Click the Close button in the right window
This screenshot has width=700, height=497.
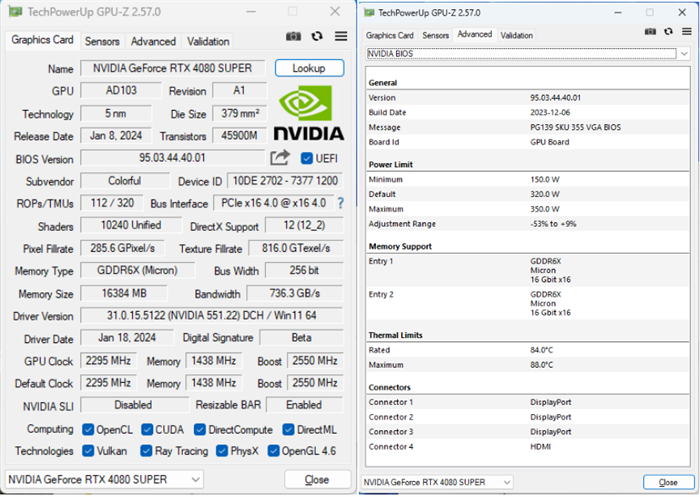click(668, 483)
